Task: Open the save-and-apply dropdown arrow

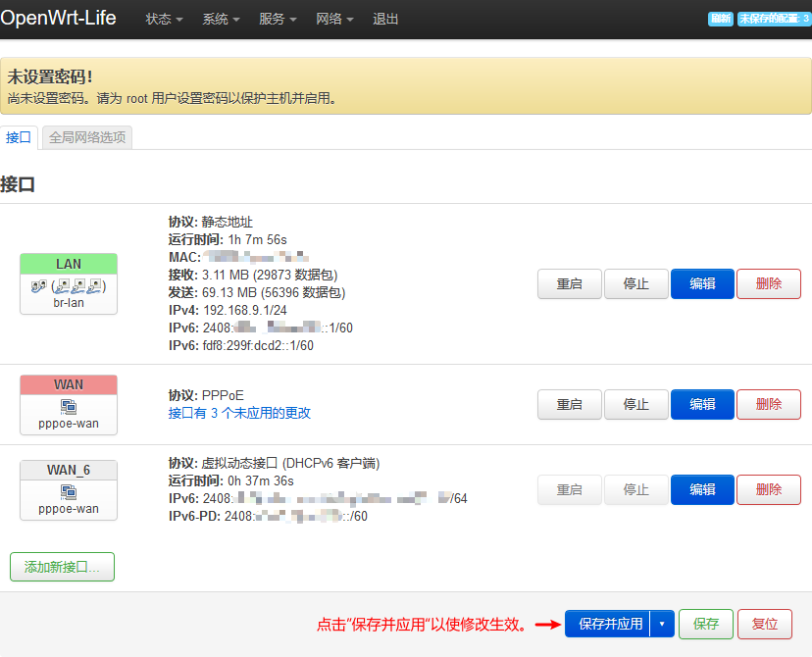Action: pos(662,624)
